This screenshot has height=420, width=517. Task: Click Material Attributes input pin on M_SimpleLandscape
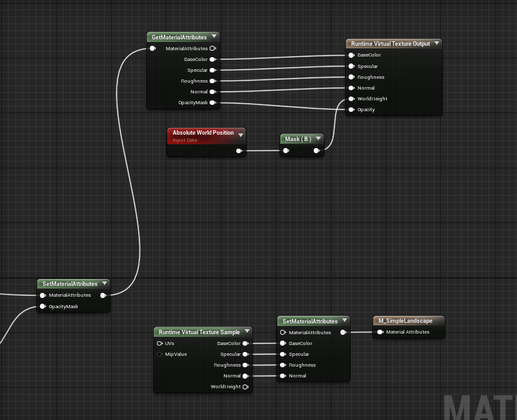[380, 332]
